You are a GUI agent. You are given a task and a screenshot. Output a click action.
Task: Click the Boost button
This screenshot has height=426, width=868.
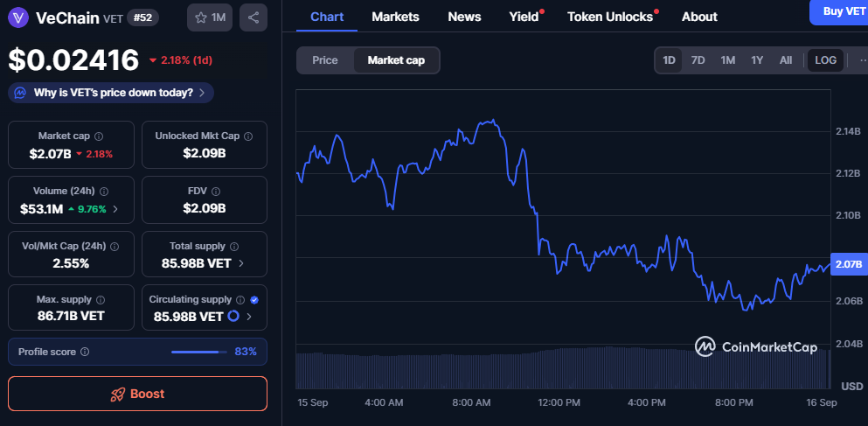click(137, 394)
